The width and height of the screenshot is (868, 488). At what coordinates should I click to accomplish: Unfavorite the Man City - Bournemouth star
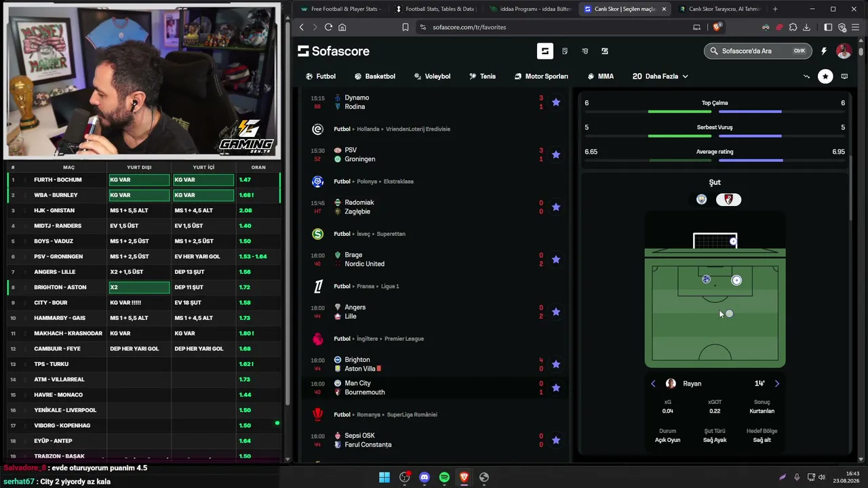tap(556, 388)
